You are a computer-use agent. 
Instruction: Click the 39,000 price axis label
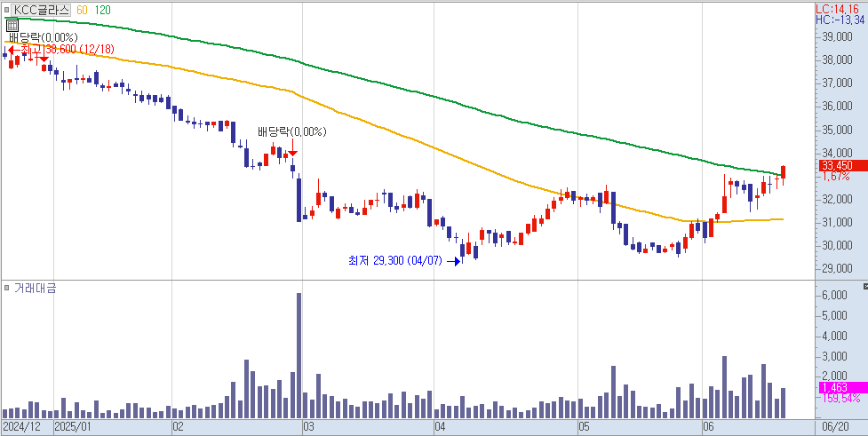pos(836,36)
